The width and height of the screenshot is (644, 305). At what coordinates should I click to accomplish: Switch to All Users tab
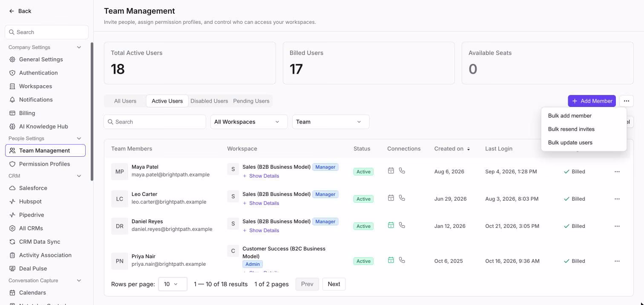pos(125,101)
